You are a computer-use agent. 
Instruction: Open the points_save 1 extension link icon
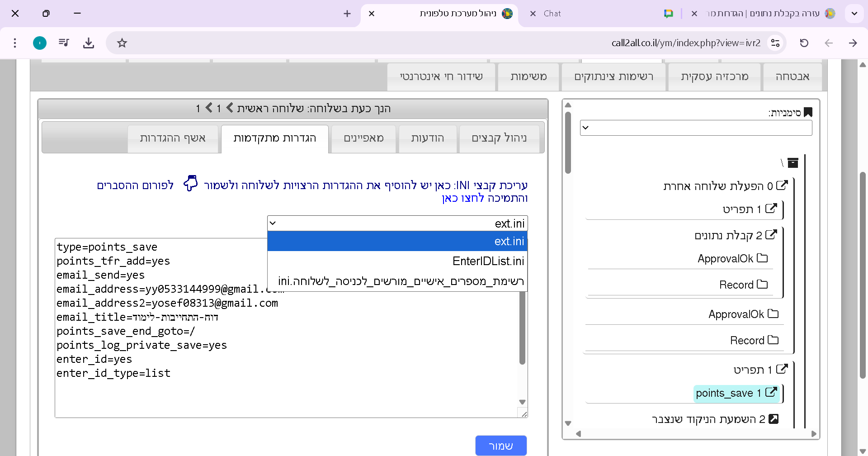pyautogui.click(x=771, y=392)
